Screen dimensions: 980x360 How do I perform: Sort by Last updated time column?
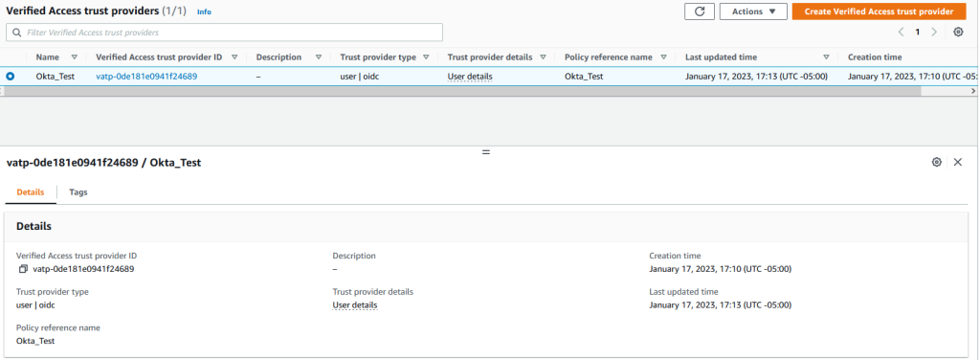(826, 56)
